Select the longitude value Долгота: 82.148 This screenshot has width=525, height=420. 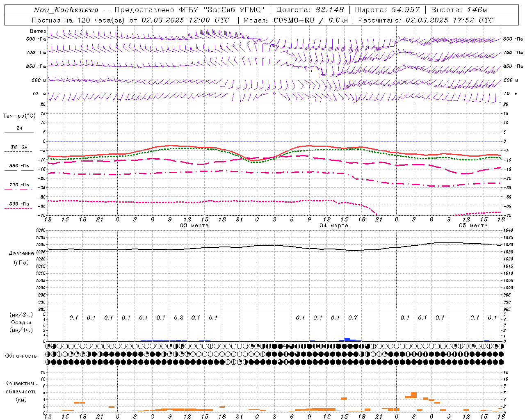coord(310,10)
